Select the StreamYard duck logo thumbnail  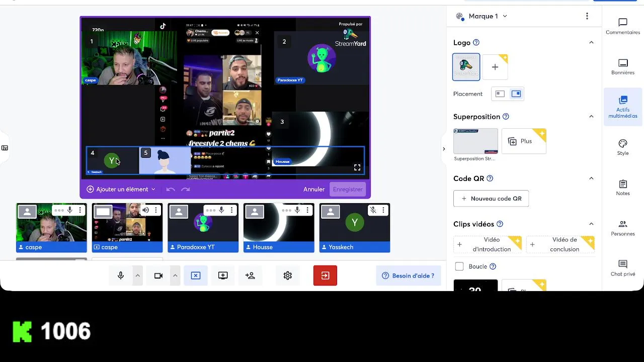pos(466,67)
